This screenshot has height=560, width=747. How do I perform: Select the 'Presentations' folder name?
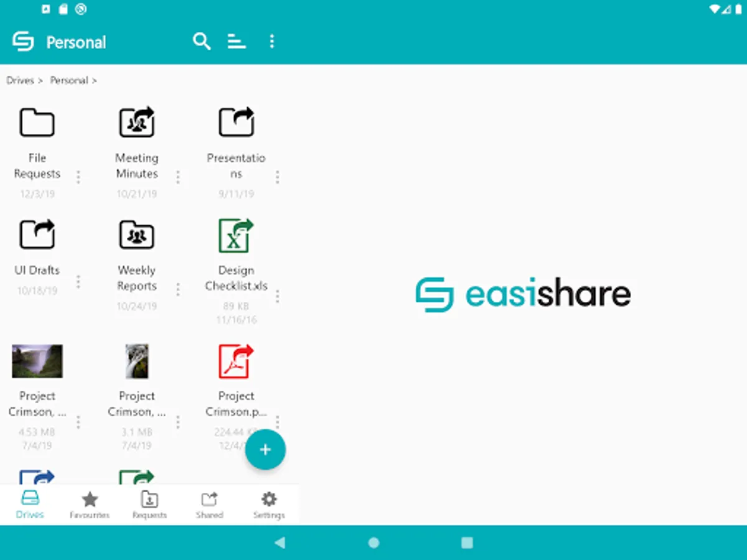[x=237, y=166]
